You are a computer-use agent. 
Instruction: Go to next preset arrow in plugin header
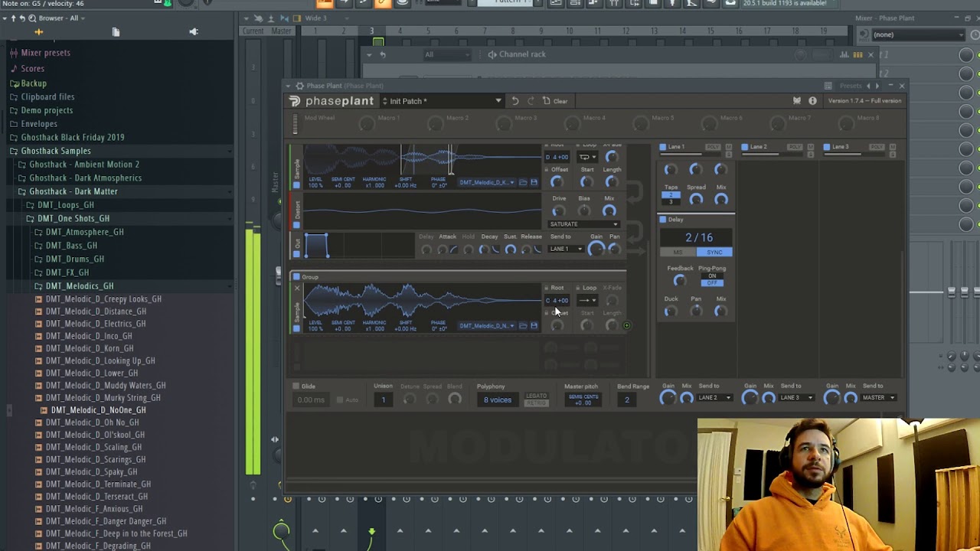[x=877, y=86]
